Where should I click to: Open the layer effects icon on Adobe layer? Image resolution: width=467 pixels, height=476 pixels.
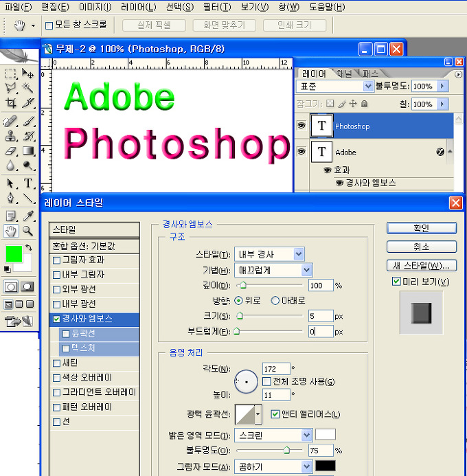pos(440,152)
